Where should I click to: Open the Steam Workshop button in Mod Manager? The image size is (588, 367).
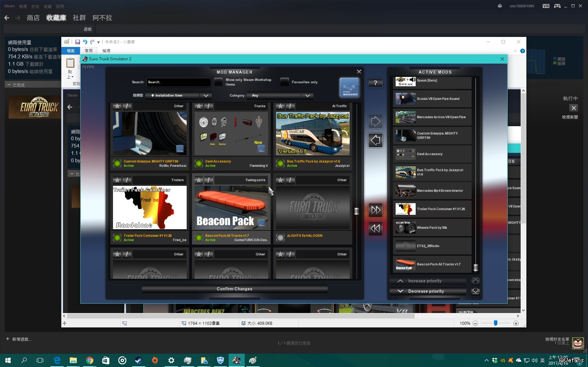coord(350,88)
